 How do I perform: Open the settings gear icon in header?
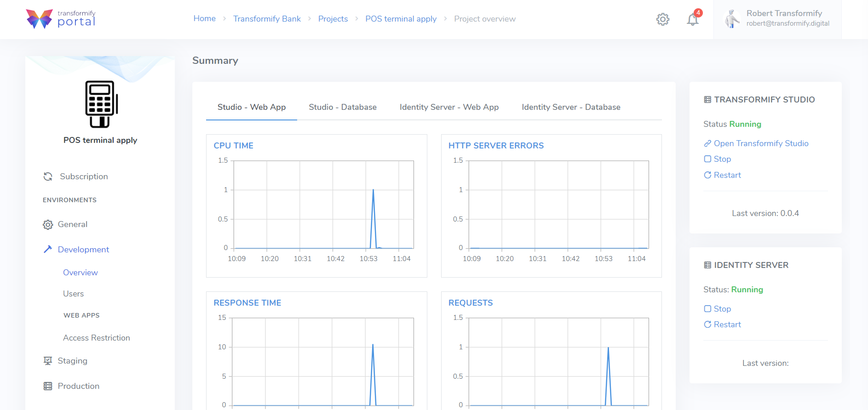click(663, 19)
